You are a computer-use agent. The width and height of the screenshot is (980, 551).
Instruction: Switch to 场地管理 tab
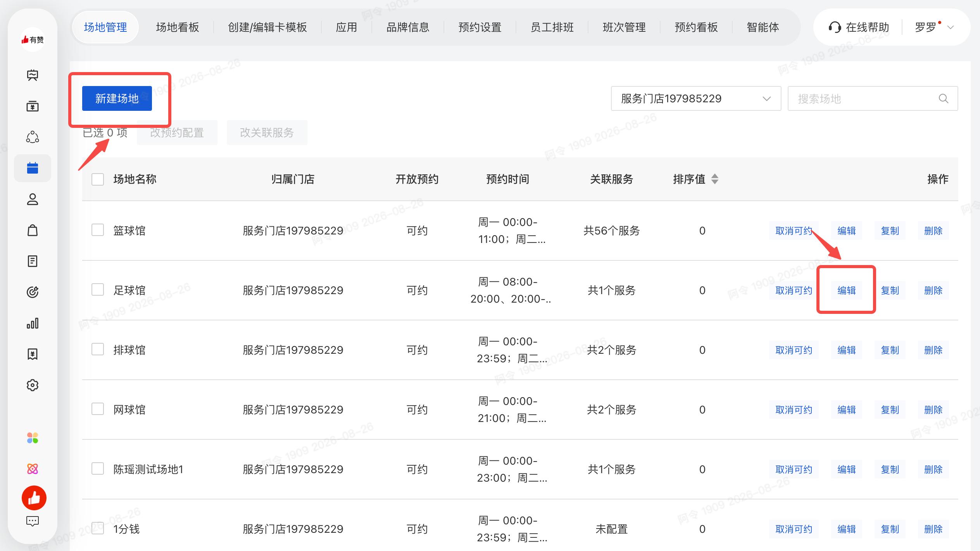click(x=105, y=27)
